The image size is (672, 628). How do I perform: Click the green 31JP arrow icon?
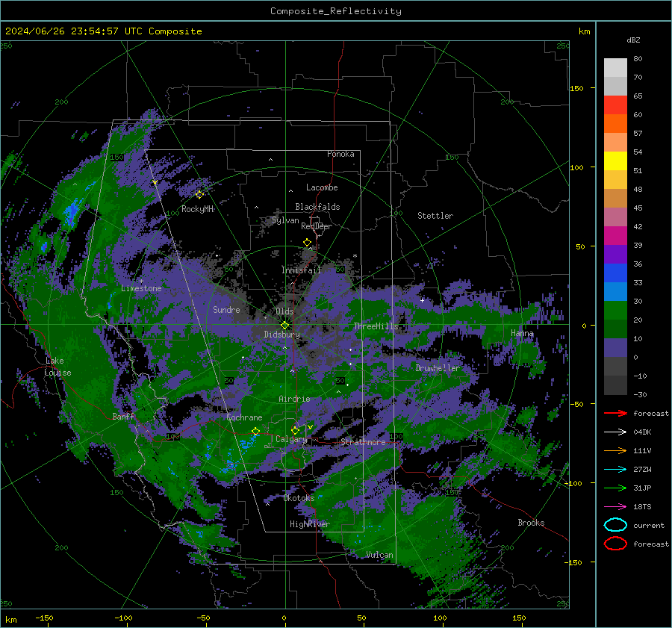coord(615,488)
